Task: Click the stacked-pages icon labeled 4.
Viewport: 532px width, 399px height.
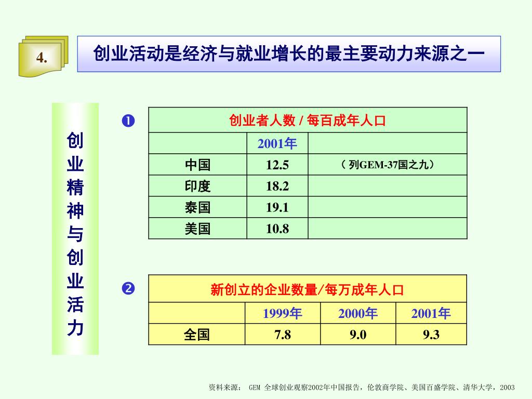Action: pos(44,56)
